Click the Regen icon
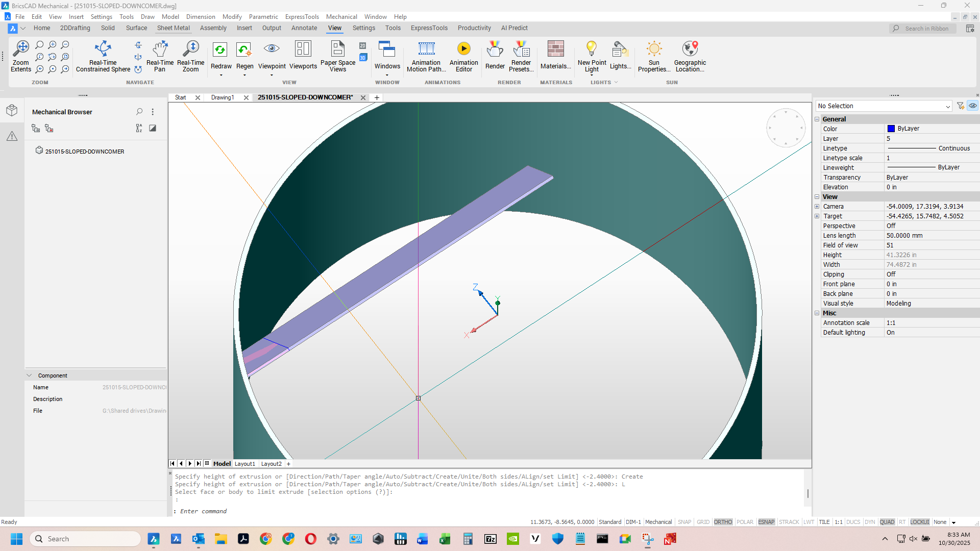980x551 pixels. (x=244, y=50)
